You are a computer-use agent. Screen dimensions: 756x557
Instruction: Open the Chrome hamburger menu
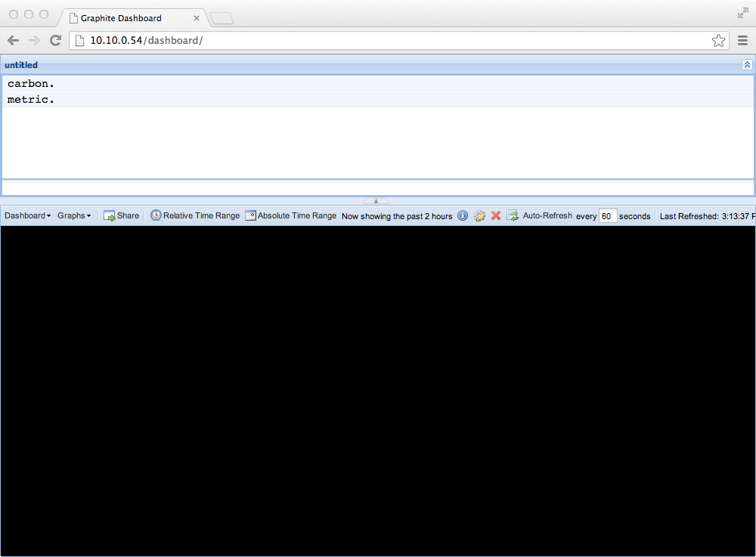[x=742, y=41]
